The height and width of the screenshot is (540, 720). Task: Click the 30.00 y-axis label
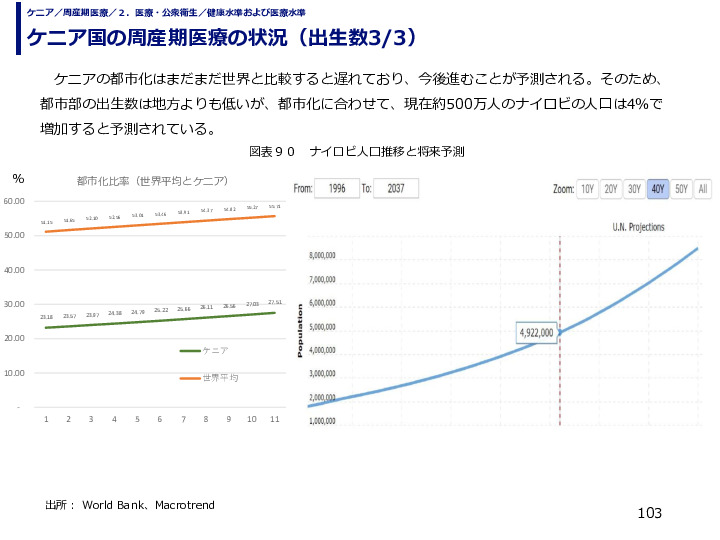(x=14, y=304)
